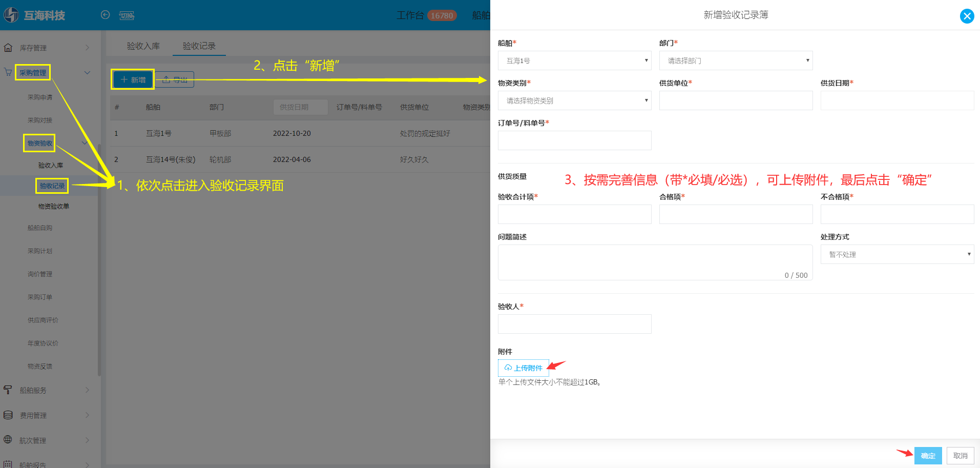Open 工作台 in the top bar
Screen dimensions: 980x468
click(x=410, y=15)
